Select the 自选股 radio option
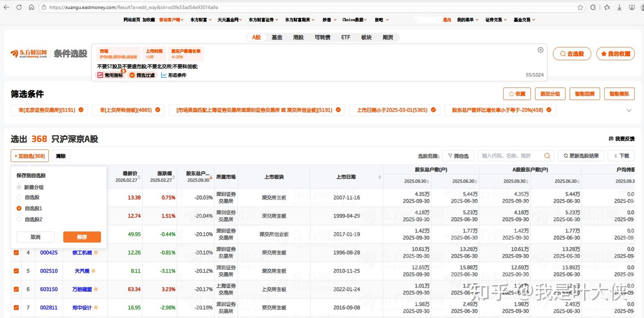Image resolution: width=644 pixels, height=318 pixels. pyautogui.click(x=19, y=197)
